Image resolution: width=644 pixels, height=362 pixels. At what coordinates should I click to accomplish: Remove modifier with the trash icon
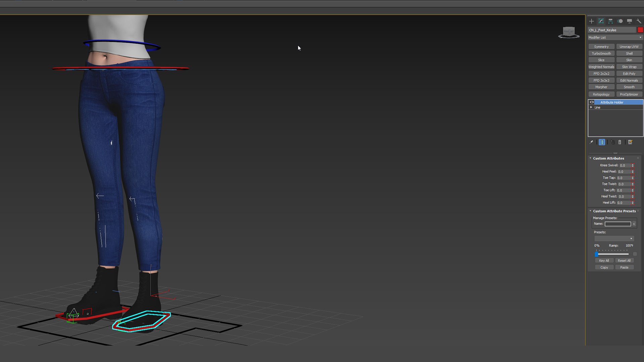coord(620,142)
